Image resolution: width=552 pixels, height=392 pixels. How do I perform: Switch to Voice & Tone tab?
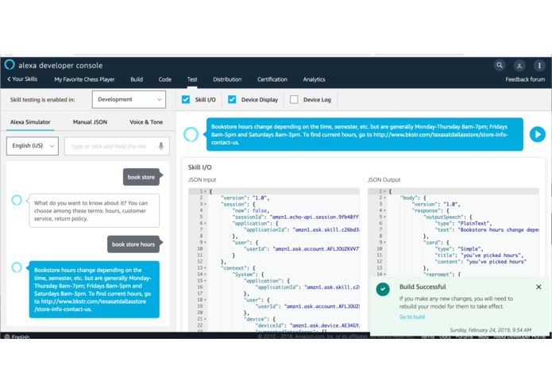click(146, 122)
